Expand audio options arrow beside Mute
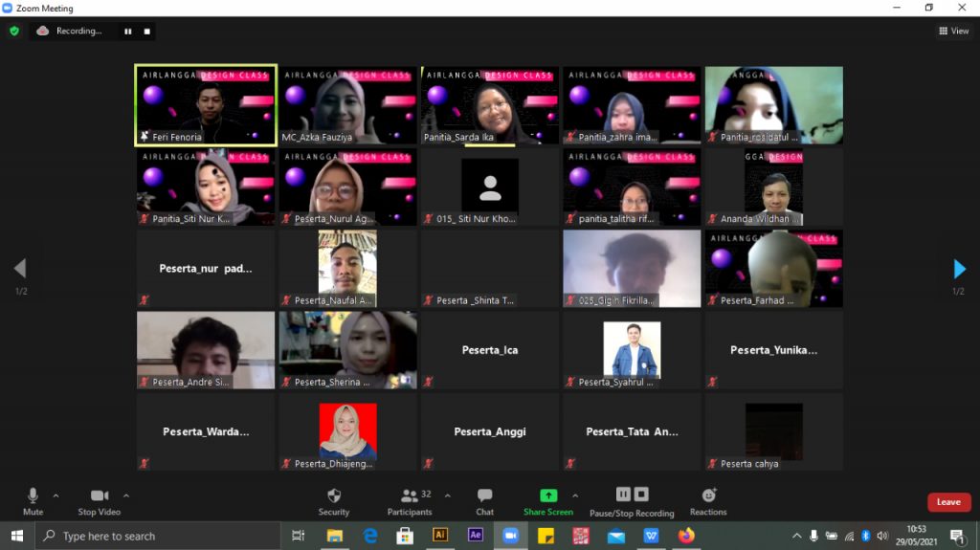This screenshot has width=980, height=550. click(x=56, y=495)
